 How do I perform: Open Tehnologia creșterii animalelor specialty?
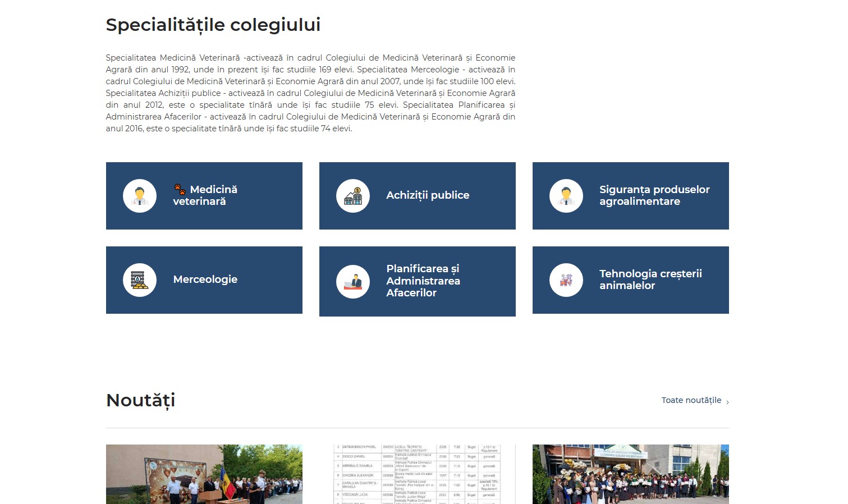[631, 280]
